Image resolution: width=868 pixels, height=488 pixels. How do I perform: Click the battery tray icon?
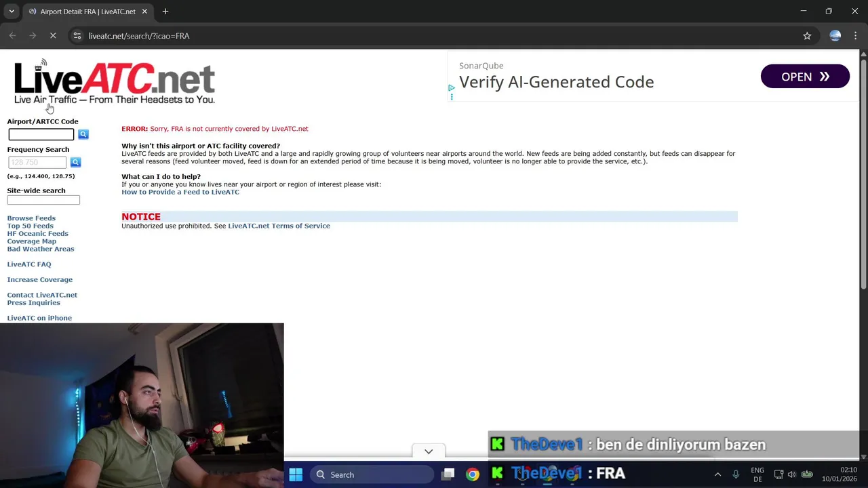pyautogui.click(x=807, y=474)
